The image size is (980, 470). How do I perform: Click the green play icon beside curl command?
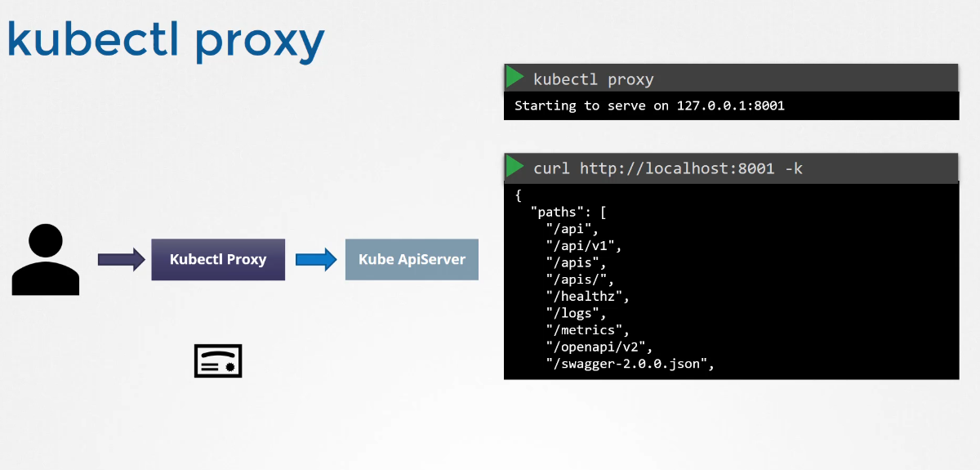[514, 167]
